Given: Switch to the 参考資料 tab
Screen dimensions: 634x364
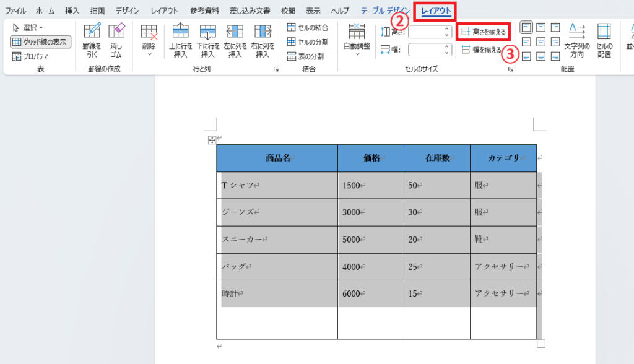Looking at the screenshot, I should [x=204, y=11].
